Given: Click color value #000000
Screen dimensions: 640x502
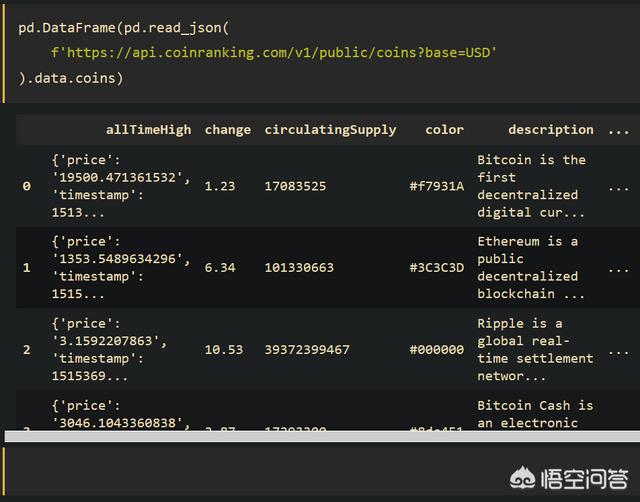Looking at the screenshot, I should coord(437,350).
